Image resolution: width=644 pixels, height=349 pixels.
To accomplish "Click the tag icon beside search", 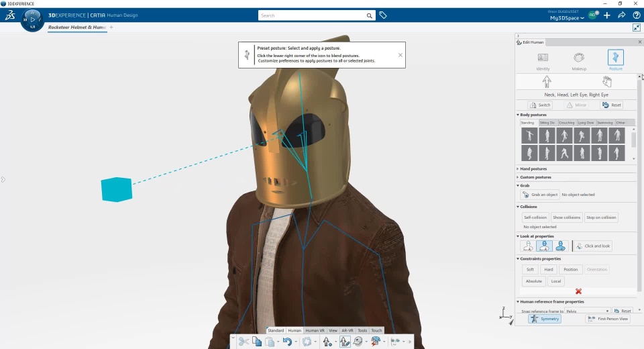I will click(x=383, y=15).
